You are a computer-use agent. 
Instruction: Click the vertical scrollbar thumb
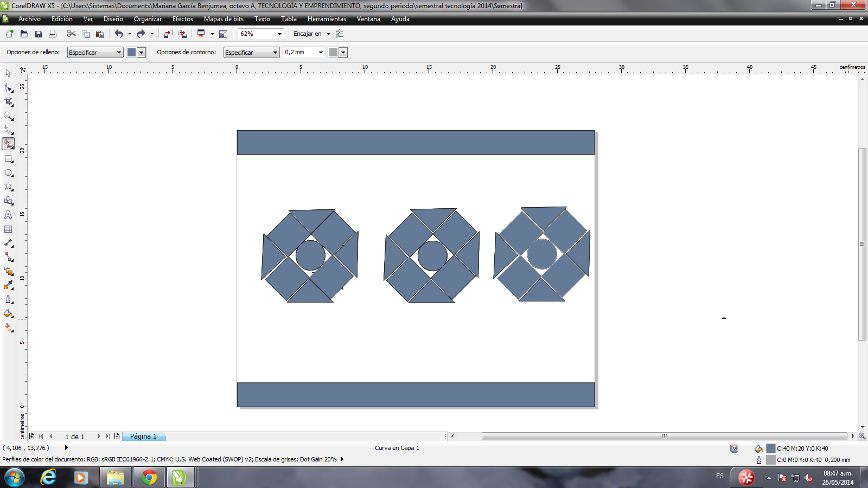pyautogui.click(x=862, y=244)
